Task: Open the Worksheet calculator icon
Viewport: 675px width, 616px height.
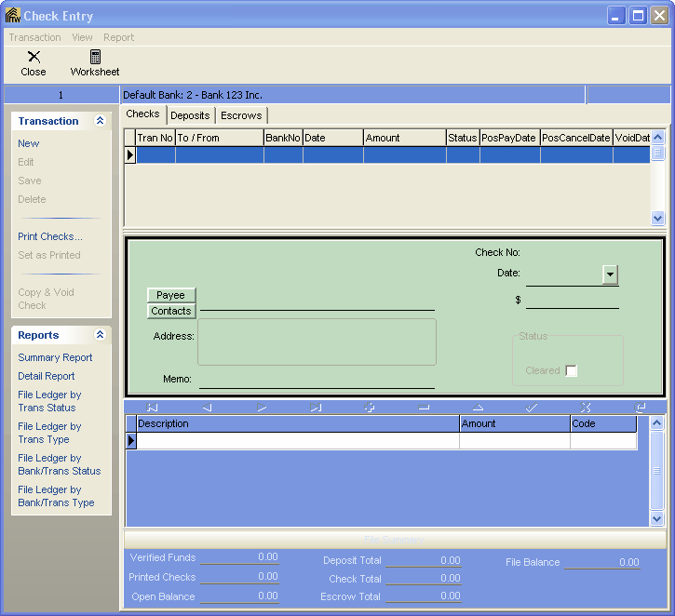Action: click(95, 58)
